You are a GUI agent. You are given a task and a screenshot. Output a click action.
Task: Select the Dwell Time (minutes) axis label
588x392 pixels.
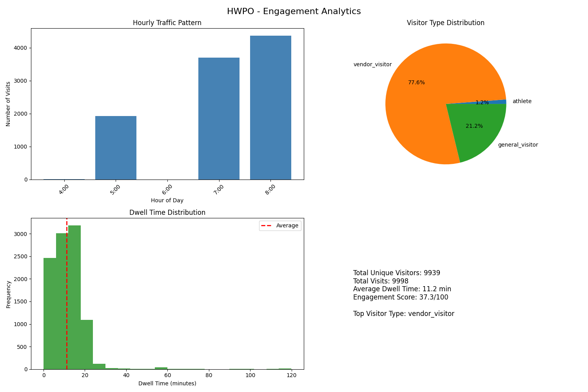point(167,383)
